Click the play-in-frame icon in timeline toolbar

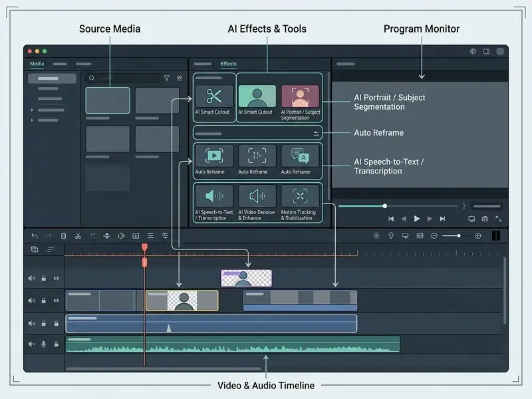pyautogui.click(x=136, y=236)
